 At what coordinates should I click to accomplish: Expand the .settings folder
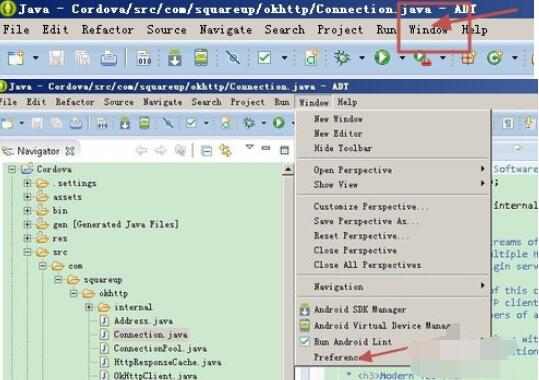28,183
